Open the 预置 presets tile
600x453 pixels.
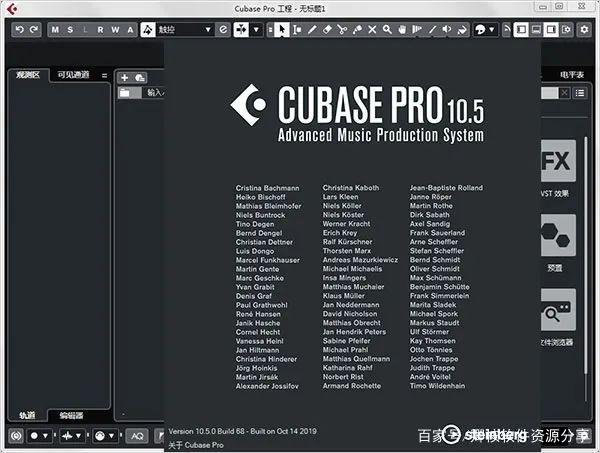click(x=558, y=235)
